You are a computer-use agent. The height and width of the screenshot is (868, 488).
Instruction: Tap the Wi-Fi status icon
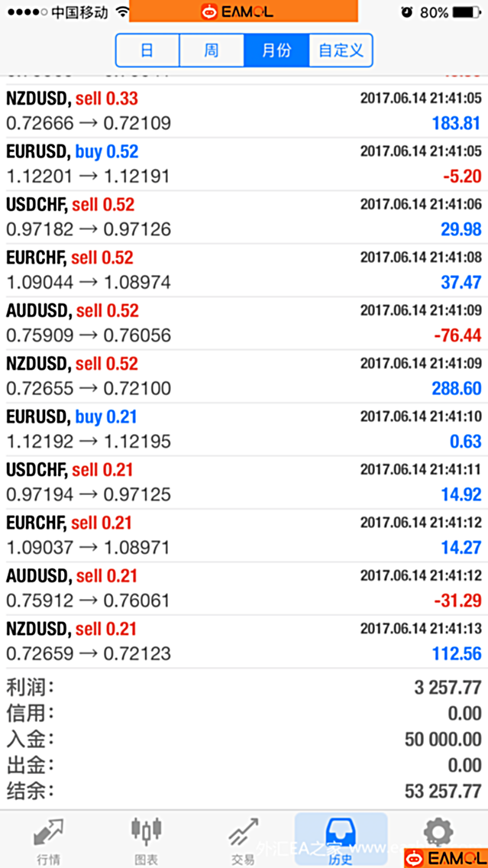(x=121, y=12)
